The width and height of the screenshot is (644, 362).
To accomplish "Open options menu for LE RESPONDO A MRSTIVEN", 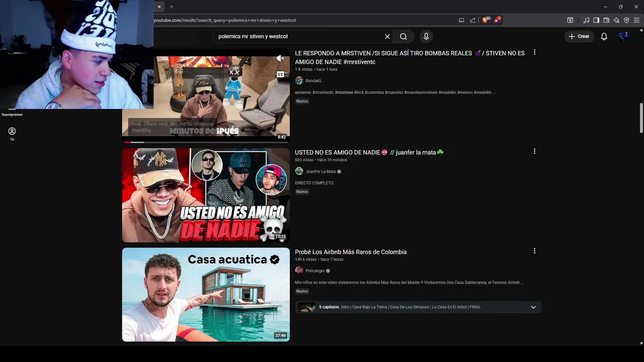I will [x=534, y=52].
